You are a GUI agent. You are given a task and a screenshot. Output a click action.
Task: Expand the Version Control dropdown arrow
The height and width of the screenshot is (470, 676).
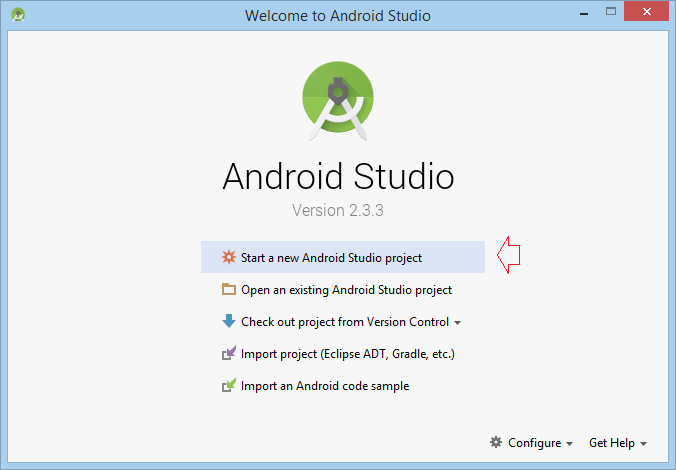[x=458, y=323]
